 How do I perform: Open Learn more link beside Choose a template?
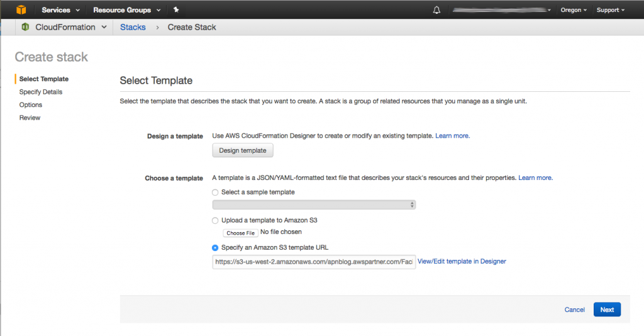click(x=535, y=178)
